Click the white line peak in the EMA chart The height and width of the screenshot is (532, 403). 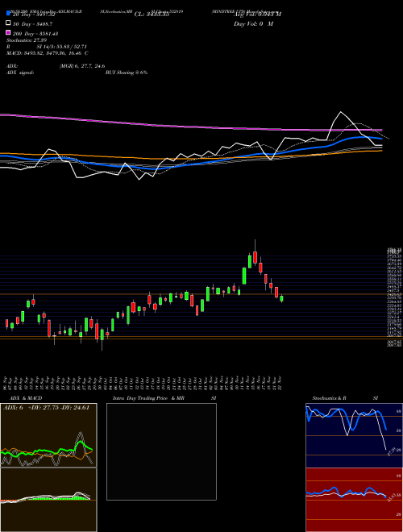(x=340, y=112)
